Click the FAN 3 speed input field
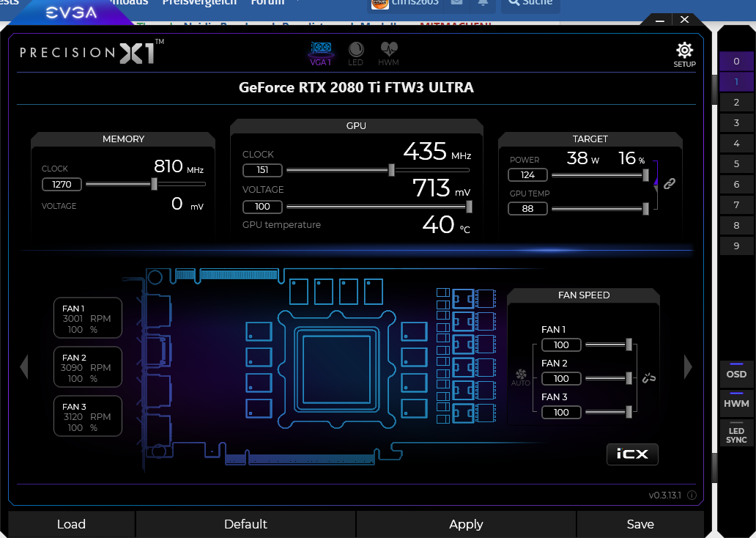The width and height of the screenshot is (756, 538). 561,413
